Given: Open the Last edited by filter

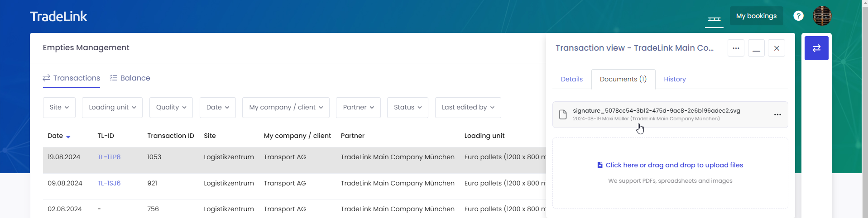Looking at the screenshot, I should tap(468, 108).
